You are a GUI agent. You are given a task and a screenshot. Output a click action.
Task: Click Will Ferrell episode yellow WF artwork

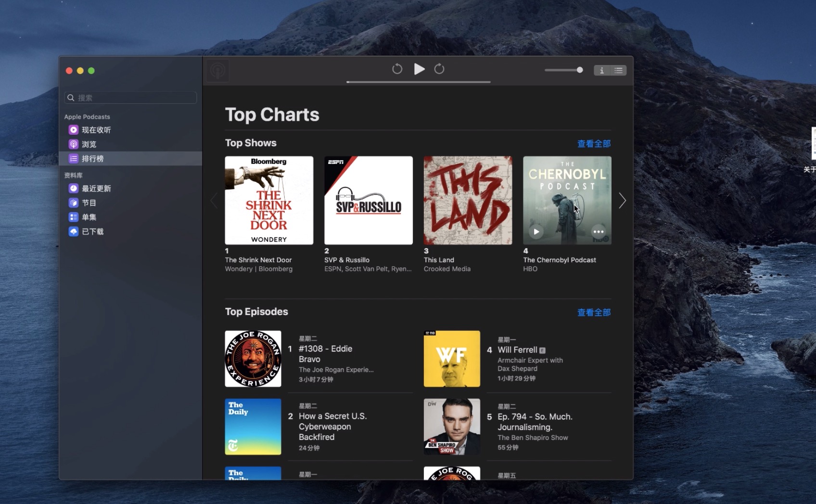452,359
